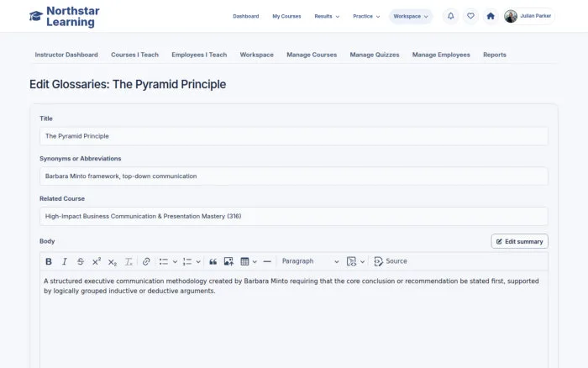The image size is (588, 368).
Task: Open the Paragraph heading format dropdown
Action: point(310,261)
